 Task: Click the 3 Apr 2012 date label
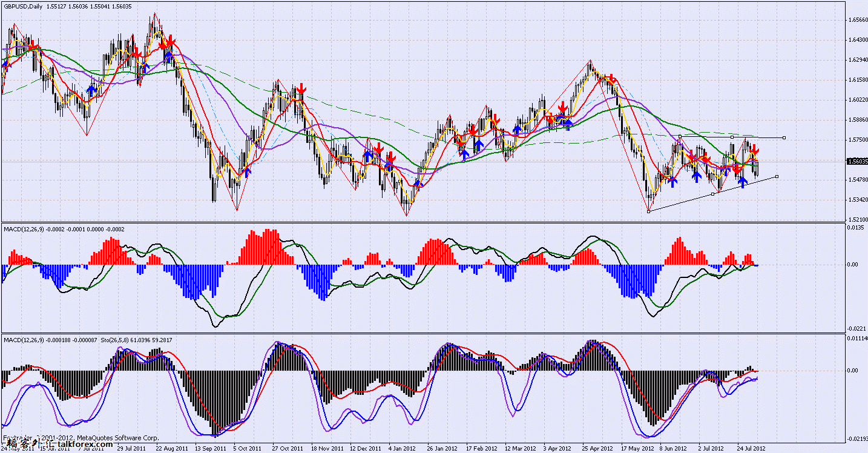pyautogui.click(x=557, y=449)
